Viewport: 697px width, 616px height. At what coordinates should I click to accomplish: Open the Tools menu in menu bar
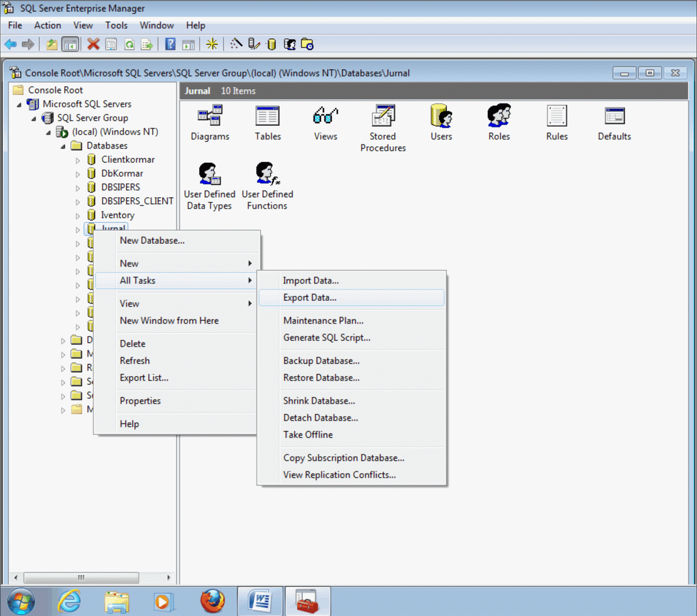point(116,25)
